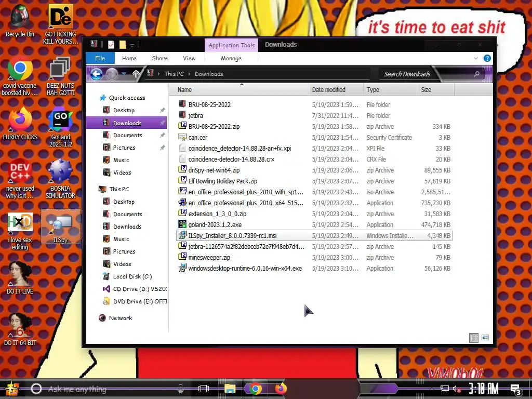The image size is (532, 399).
Task: Open the Customize Quick Access Toolbar dropdown
Action: [132, 45]
